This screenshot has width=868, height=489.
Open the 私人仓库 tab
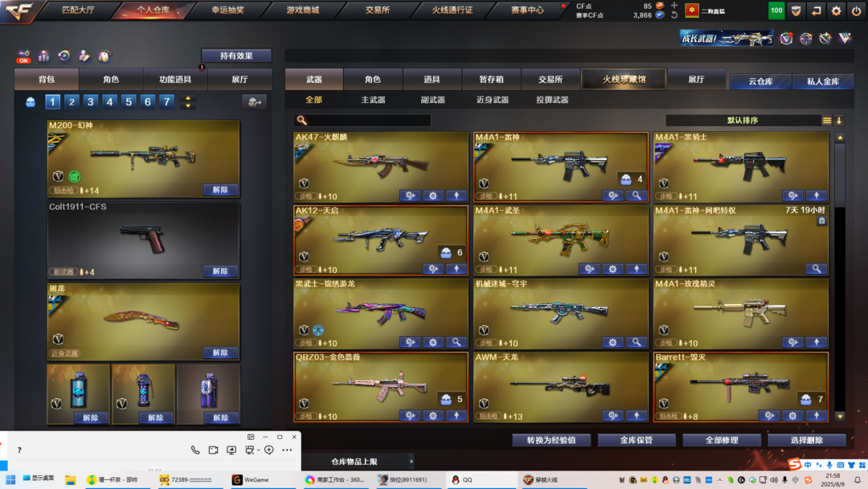823,81
